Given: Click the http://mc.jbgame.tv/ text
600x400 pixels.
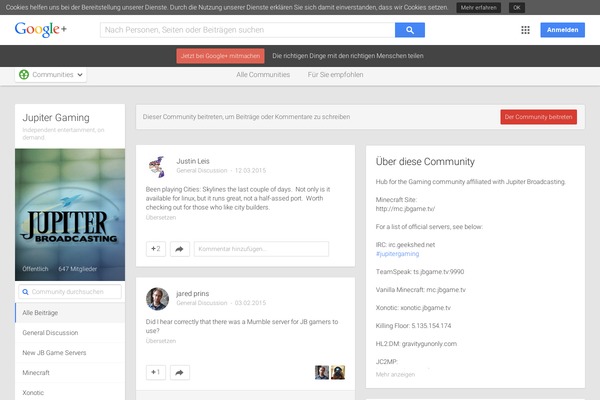Looking at the screenshot, I should [405, 209].
